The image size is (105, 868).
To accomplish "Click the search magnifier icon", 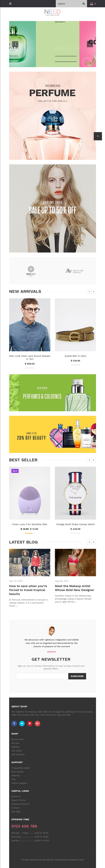I will pos(84,4).
